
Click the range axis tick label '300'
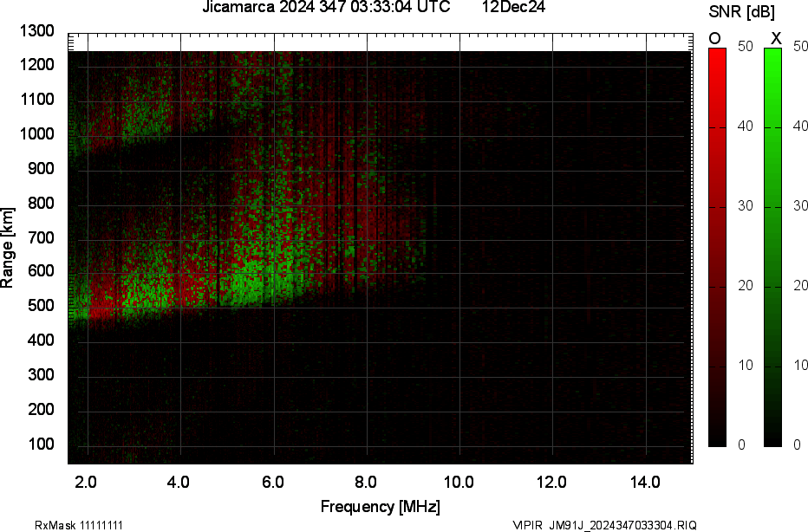click(x=41, y=374)
